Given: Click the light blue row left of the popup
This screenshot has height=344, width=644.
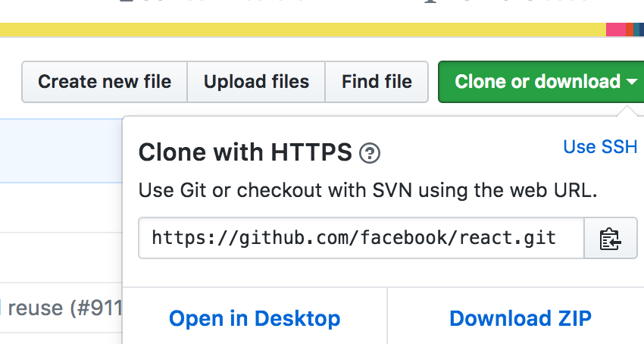Looking at the screenshot, I should 61,150.
